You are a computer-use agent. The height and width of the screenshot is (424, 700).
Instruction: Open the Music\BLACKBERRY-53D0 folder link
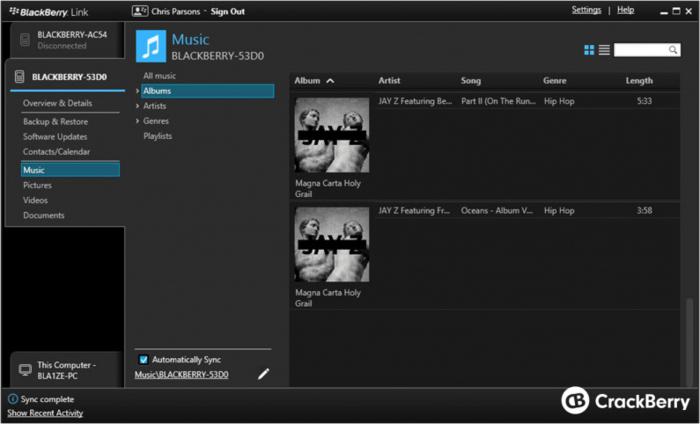pos(181,374)
